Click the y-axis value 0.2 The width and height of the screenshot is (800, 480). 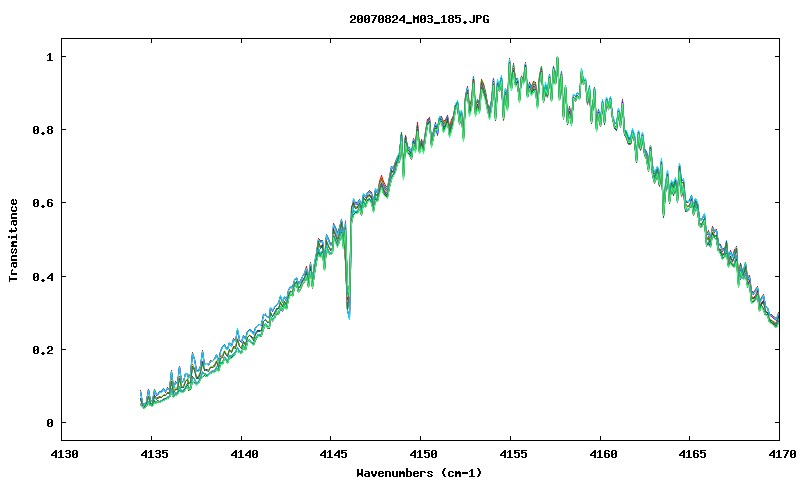tap(43, 350)
